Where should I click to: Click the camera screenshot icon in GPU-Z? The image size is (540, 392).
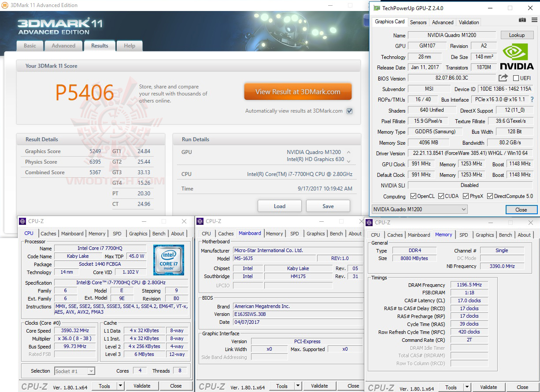(522, 20)
